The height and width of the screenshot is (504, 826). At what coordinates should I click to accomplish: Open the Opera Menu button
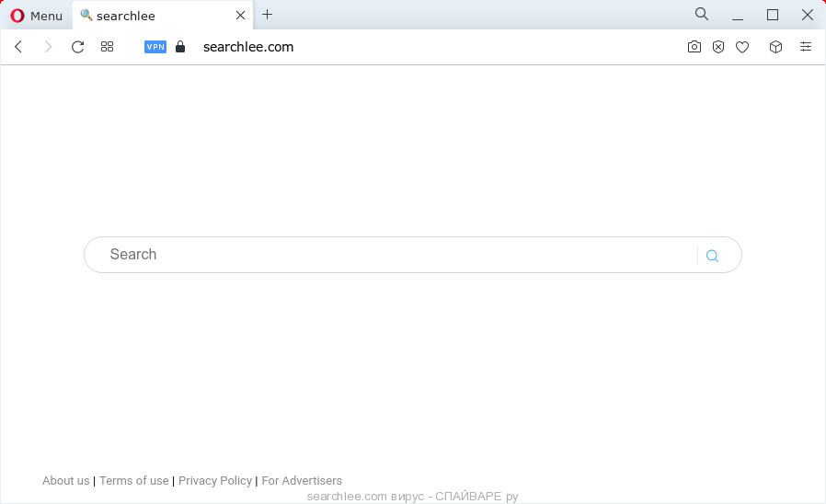36,16
